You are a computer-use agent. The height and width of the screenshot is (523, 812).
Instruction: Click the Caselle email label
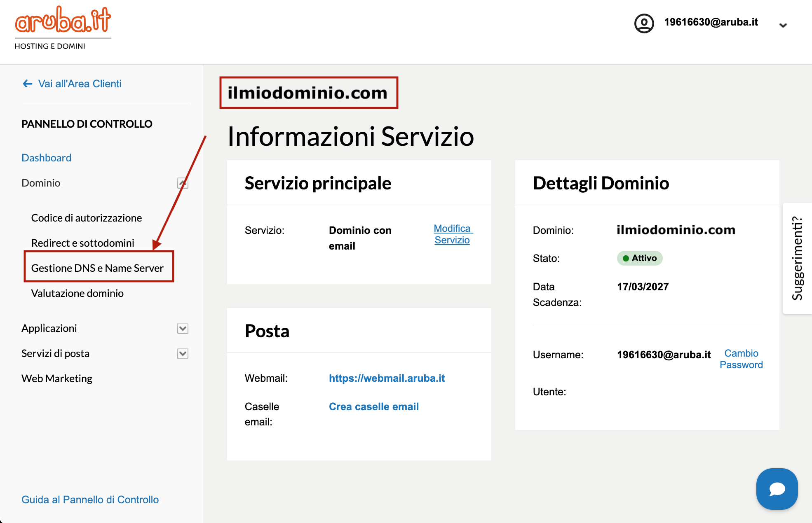click(262, 414)
